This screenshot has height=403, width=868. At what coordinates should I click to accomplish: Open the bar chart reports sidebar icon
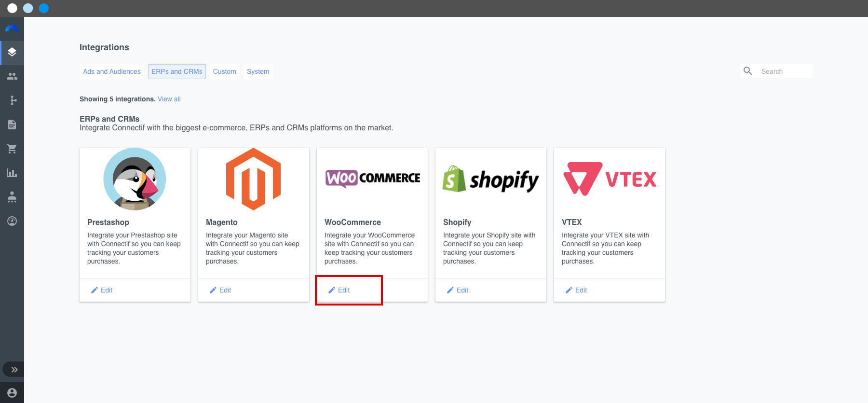12,173
